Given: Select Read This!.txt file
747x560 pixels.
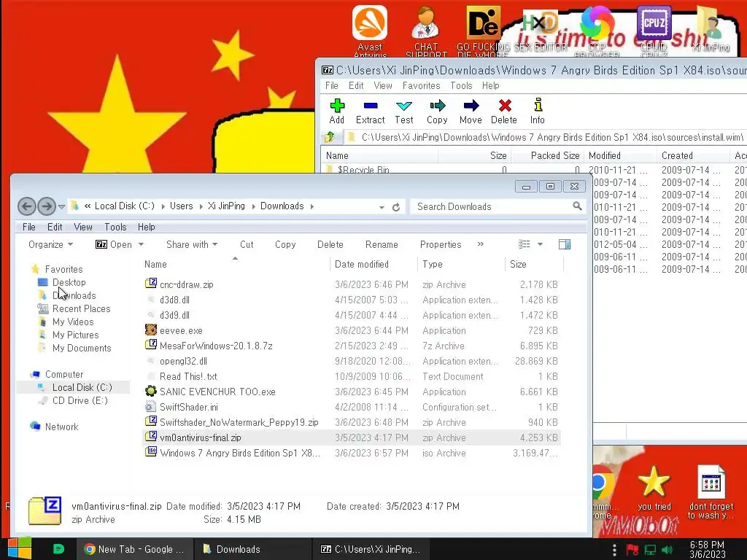Looking at the screenshot, I should point(188,376).
